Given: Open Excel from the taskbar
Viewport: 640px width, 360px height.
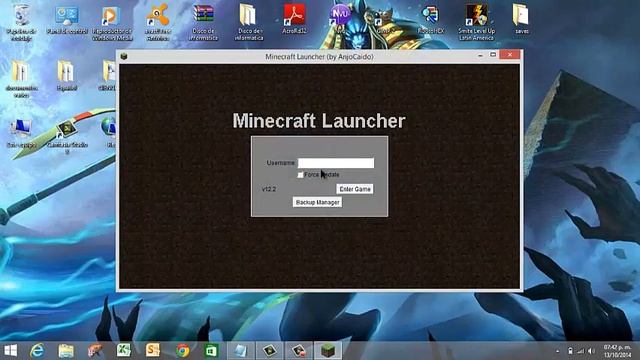Looking at the screenshot, I should (x=124, y=350).
